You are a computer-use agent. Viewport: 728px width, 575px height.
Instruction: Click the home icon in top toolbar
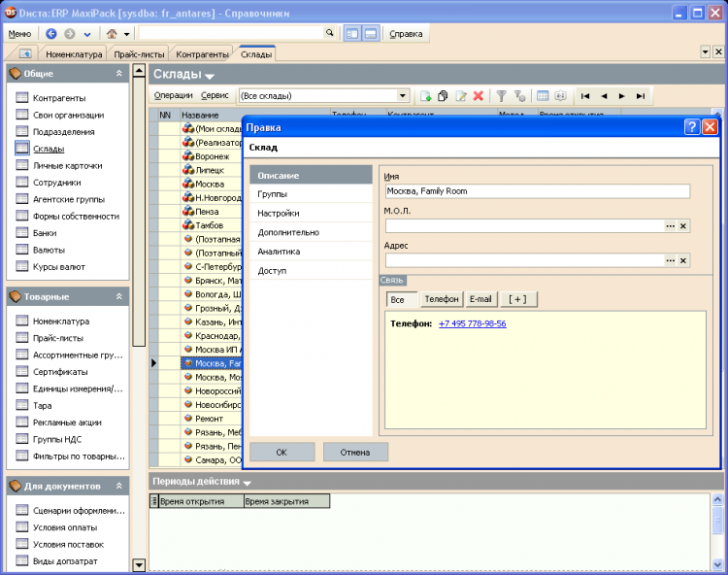(x=113, y=33)
